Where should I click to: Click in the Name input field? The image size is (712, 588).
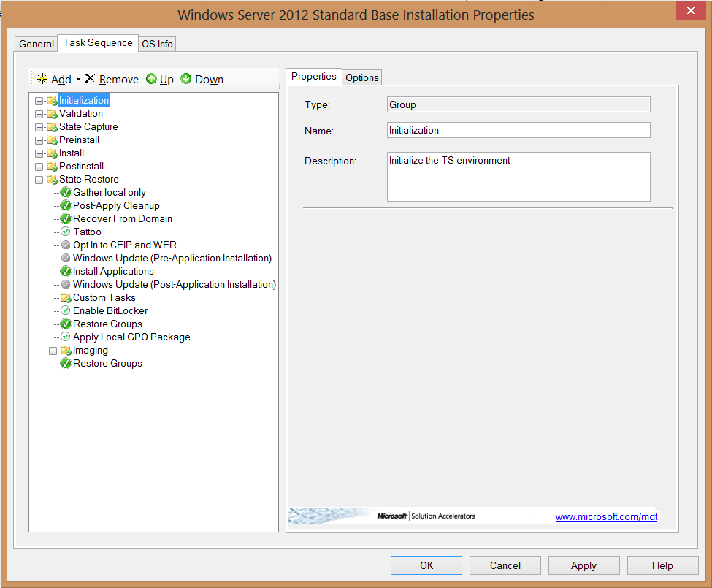518,130
